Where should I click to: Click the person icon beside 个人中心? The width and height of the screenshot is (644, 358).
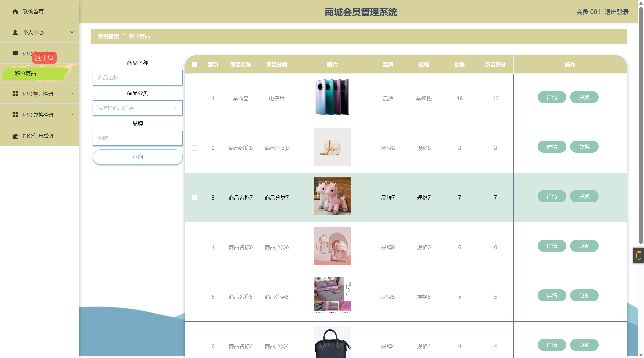point(15,33)
